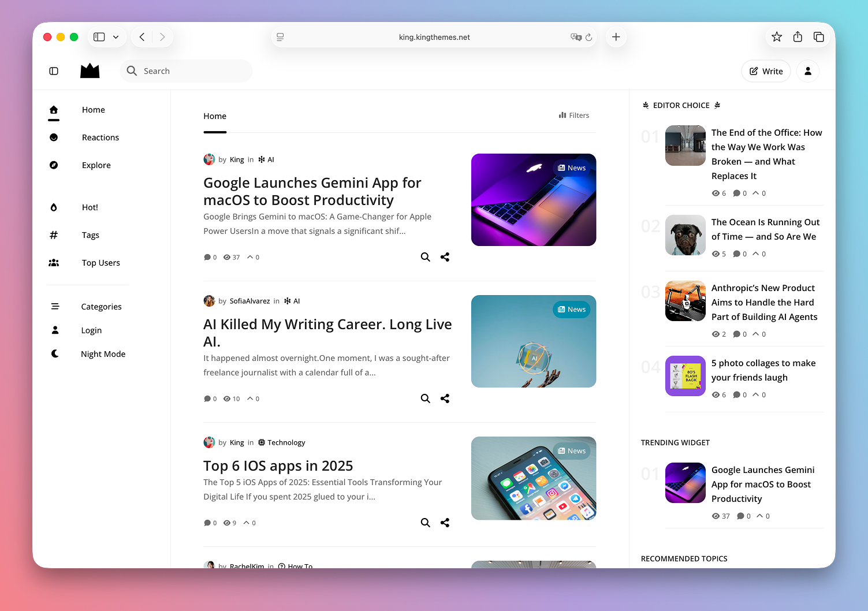Screen dimensions: 868x611
Task: Click Safari reload page icon
Action: click(x=588, y=37)
